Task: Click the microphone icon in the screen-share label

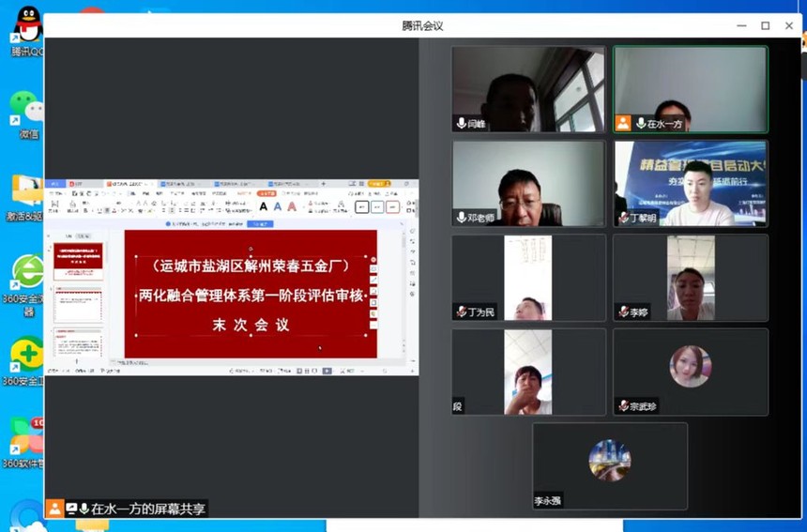Action: [x=84, y=509]
